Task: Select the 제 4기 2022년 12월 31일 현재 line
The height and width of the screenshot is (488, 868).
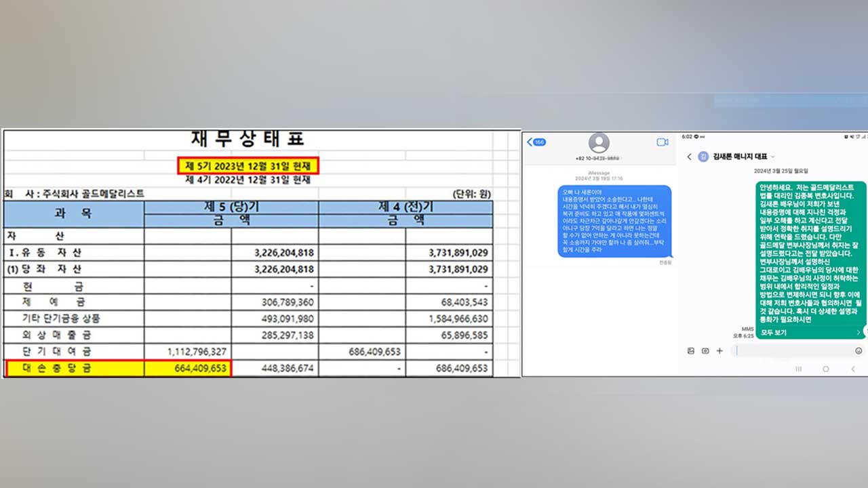Action: click(x=248, y=180)
